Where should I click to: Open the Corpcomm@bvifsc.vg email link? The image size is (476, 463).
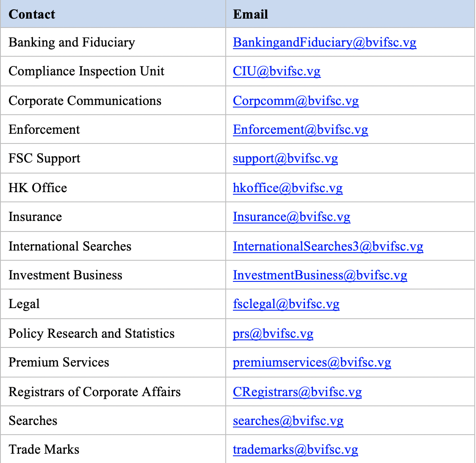(296, 101)
